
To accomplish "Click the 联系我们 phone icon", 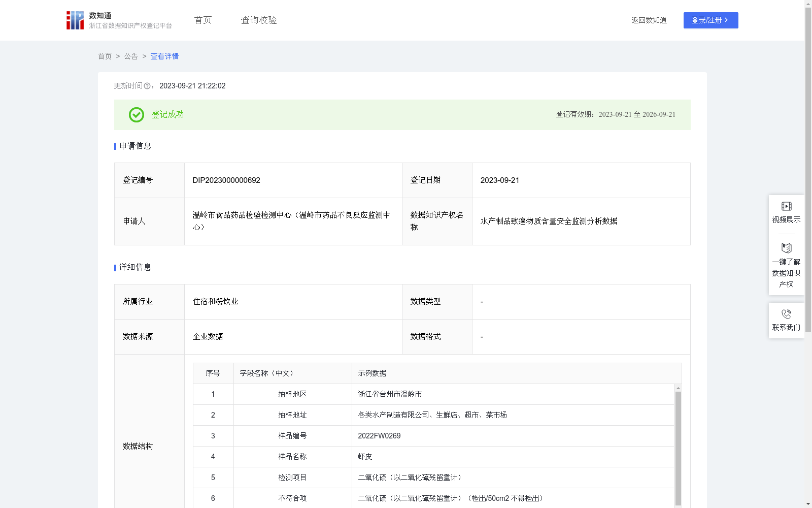I will tap(786, 314).
